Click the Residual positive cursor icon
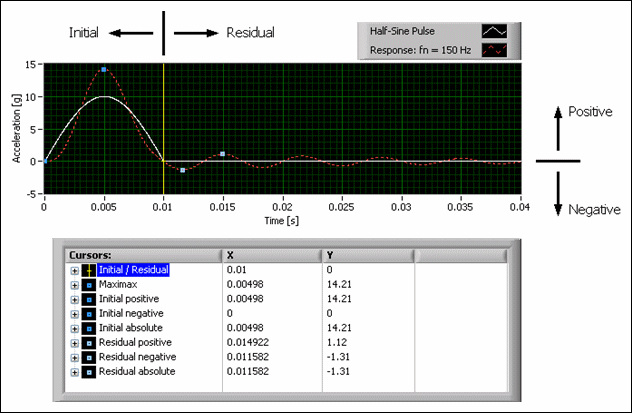Screen dimensions: 632x413 click(x=88, y=342)
